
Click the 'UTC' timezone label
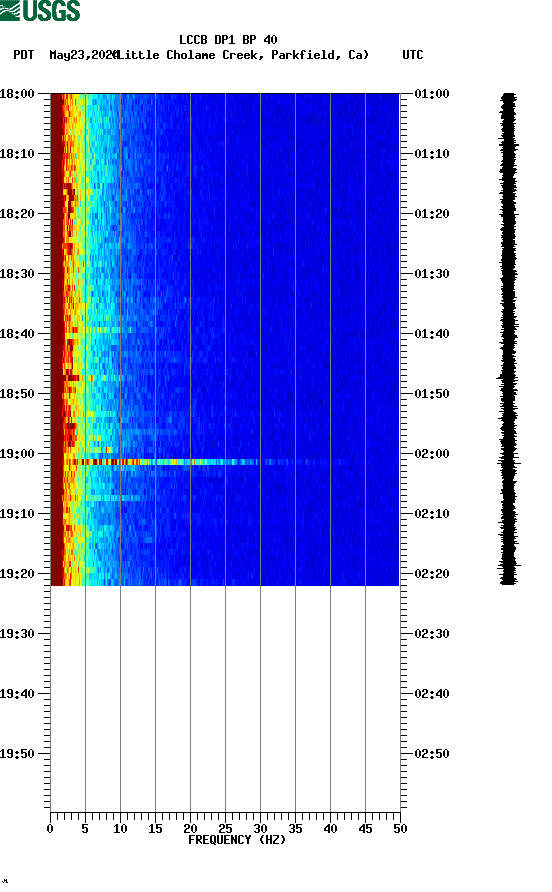tap(413, 55)
